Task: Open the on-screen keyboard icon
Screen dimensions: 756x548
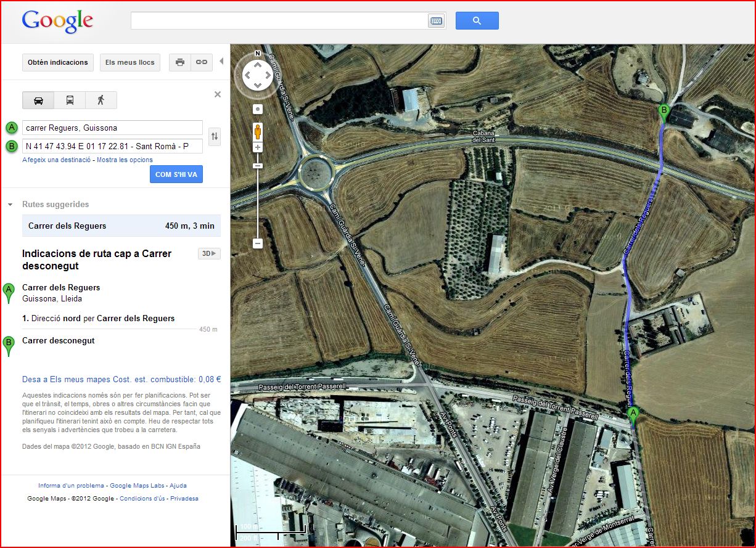Action: 436,21
